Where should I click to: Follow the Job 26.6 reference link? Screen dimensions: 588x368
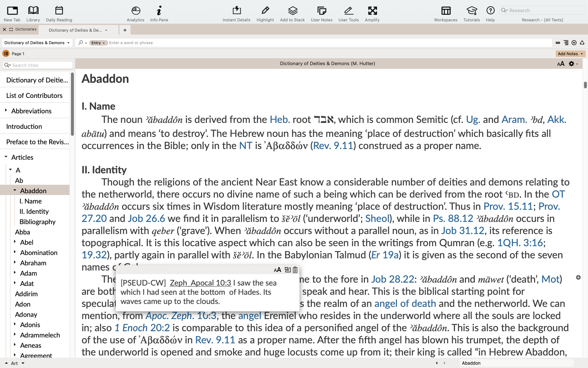146,219
